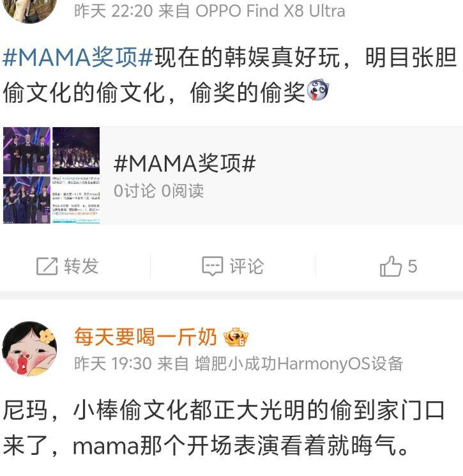Tap the 0讨论 0阅读 stats line

click(x=158, y=191)
